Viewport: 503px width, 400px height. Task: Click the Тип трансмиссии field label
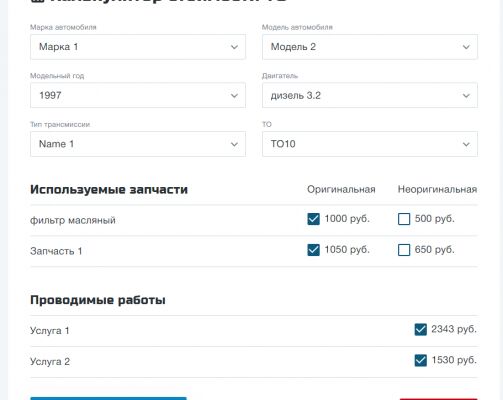60,124
